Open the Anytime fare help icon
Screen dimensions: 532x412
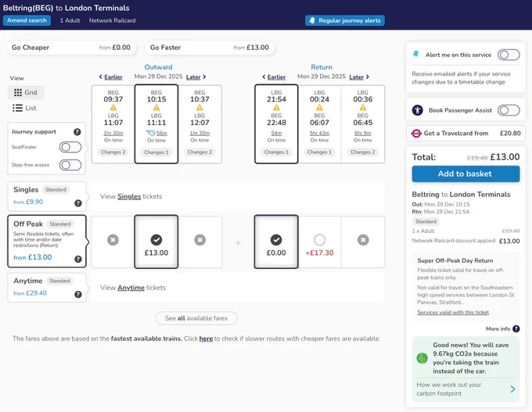pos(78,294)
